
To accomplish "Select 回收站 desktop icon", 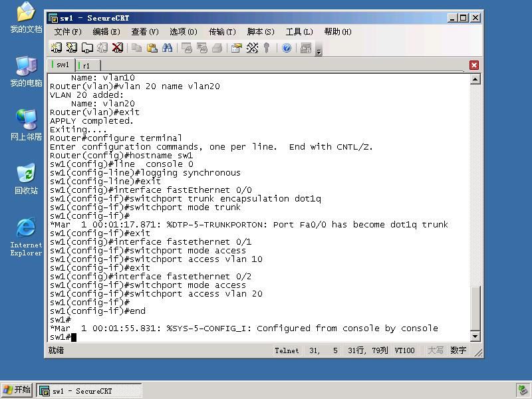I will tap(26, 179).
